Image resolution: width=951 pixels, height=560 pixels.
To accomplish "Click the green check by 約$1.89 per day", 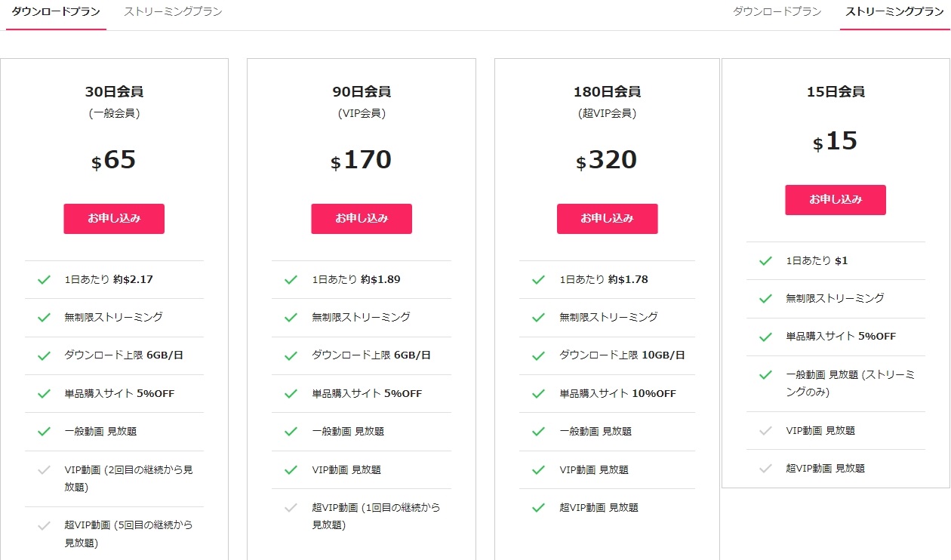I will pos(291,280).
